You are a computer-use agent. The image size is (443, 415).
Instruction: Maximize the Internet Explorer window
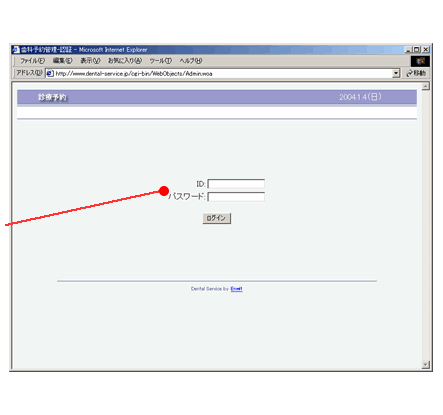416,50
